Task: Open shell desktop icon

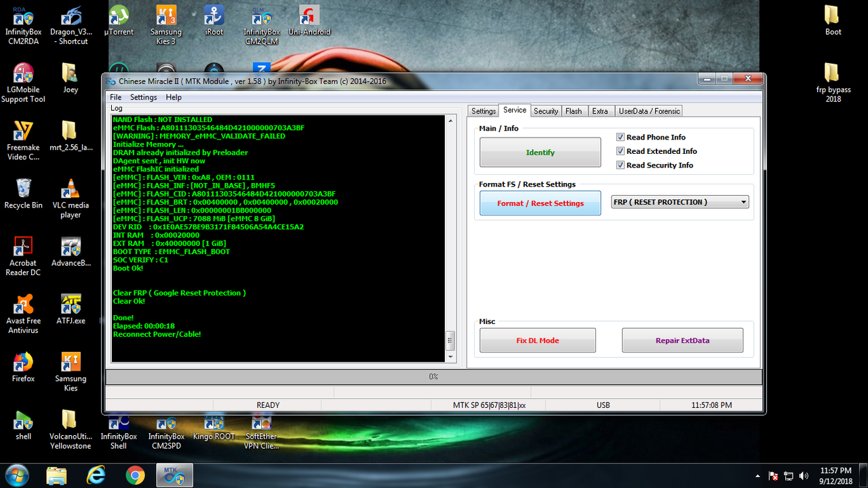Action: coord(23,425)
